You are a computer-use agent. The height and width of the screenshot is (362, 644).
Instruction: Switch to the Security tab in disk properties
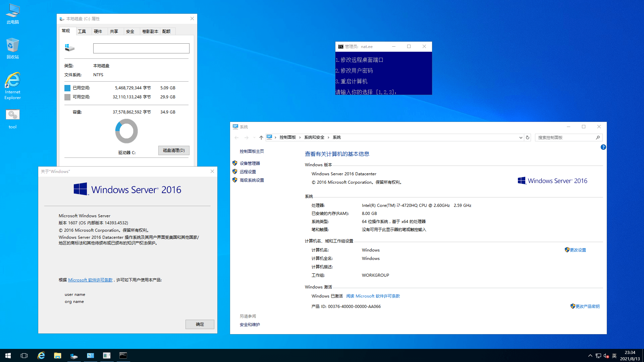[130, 31]
